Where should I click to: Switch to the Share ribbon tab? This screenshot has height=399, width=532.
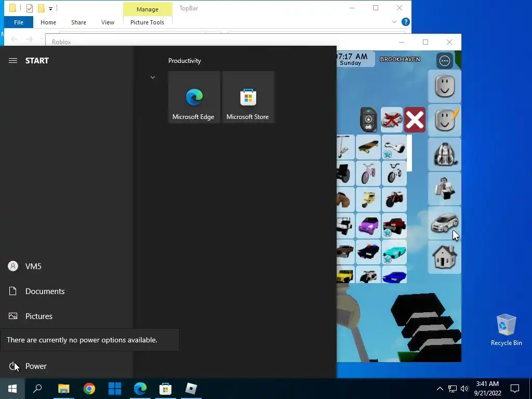[78, 22]
